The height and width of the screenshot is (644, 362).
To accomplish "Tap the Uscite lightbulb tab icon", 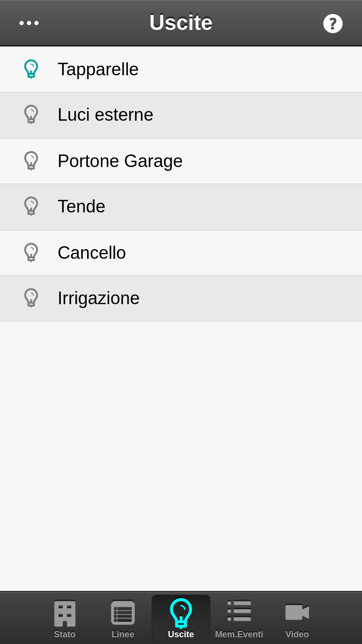I will pyautogui.click(x=181, y=613).
